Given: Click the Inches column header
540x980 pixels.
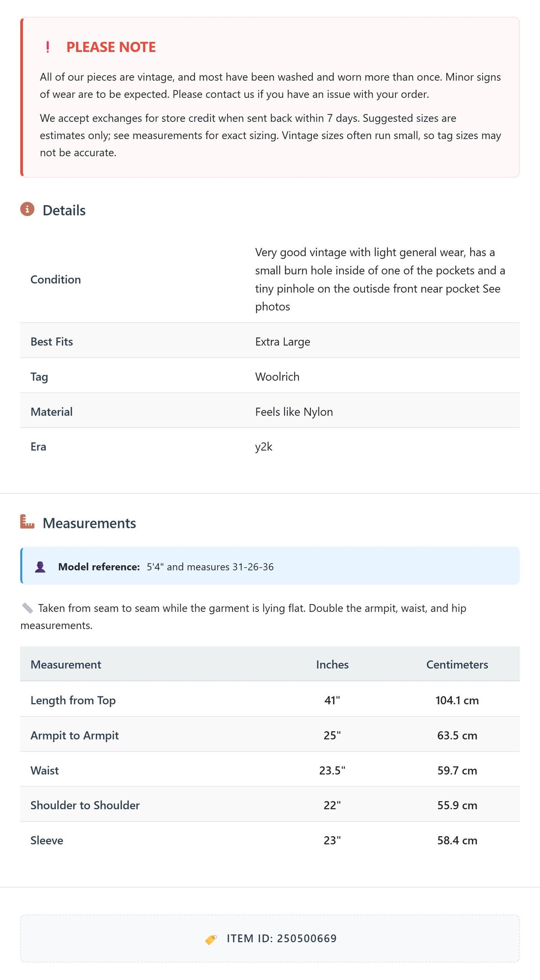Looking at the screenshot, I should [x=332, y=664].
